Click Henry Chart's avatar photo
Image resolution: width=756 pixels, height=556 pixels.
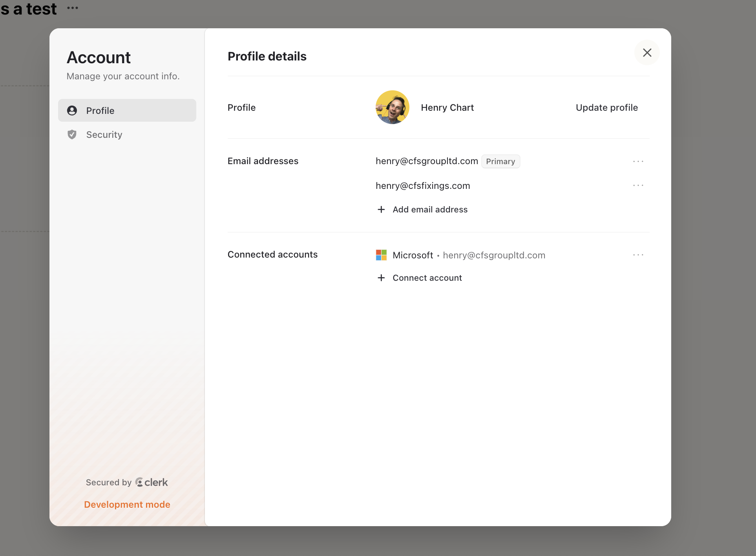pos(392,107)
